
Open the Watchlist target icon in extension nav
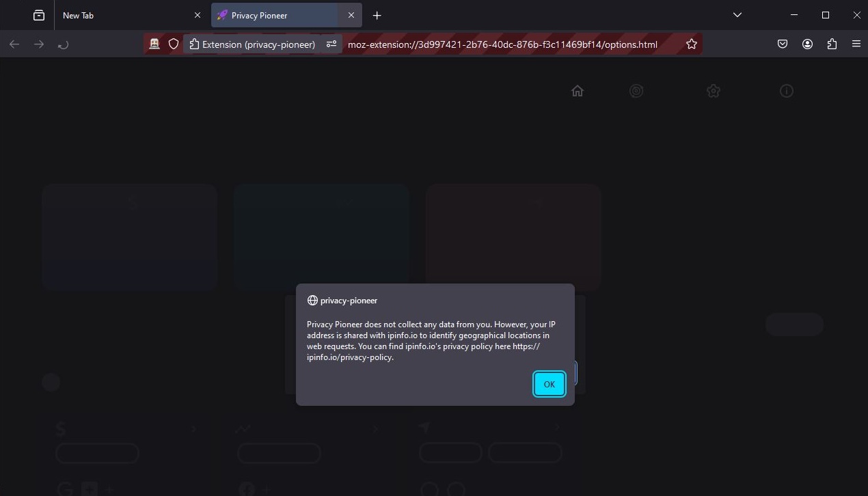[636, 91]
